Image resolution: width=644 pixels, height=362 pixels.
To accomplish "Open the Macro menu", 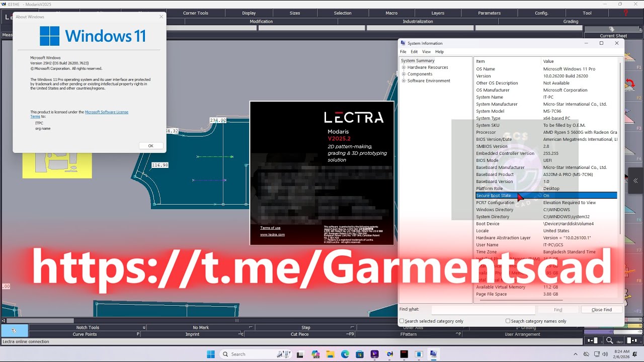I will click(x=391, y=13).
